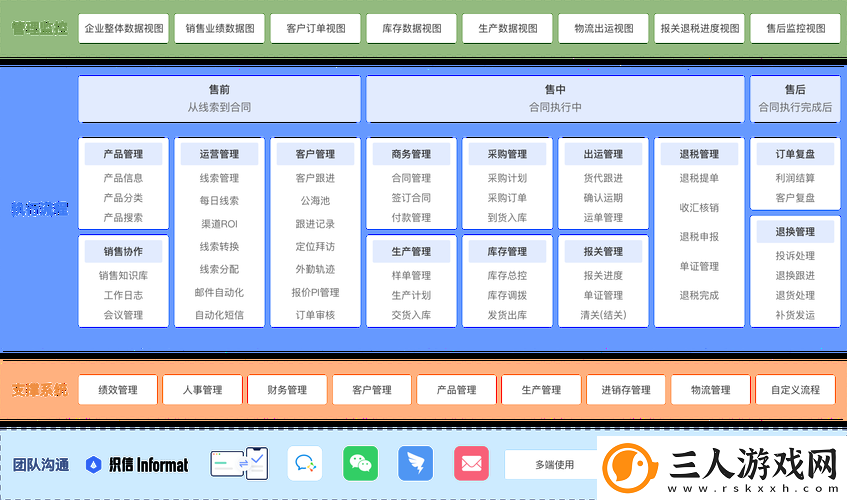Select 采购订单 item
The height and width of the screenshot is (500, 847).
pos(507,198)
